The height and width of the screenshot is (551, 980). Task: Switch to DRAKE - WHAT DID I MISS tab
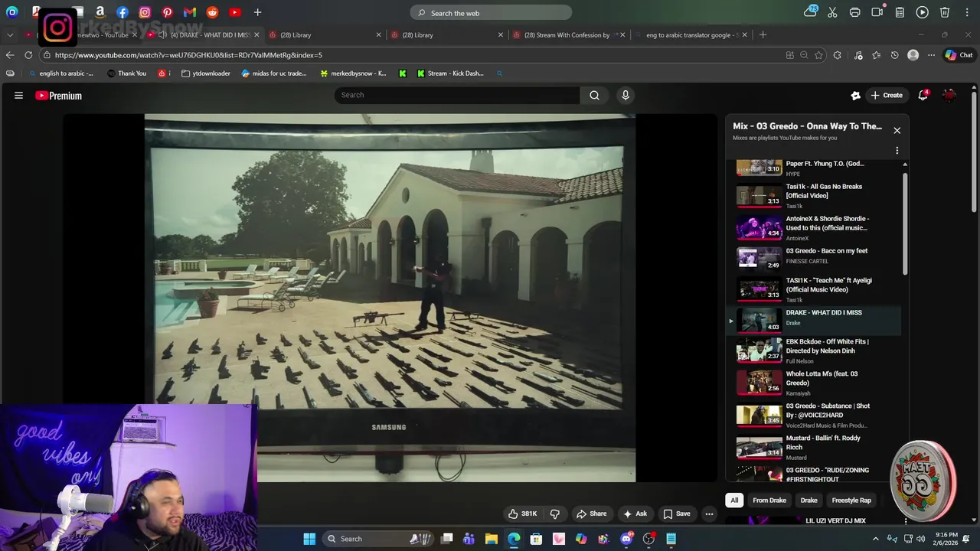click(x=204, y=34)
